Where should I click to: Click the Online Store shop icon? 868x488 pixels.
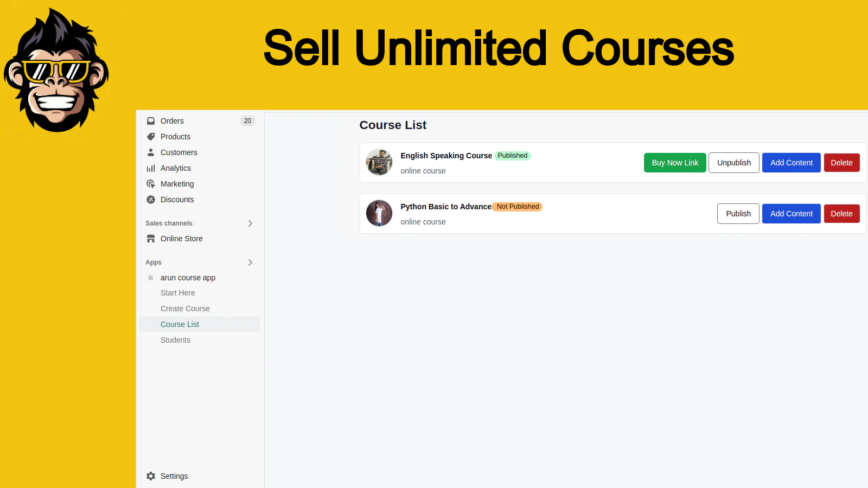click(151, 239)
